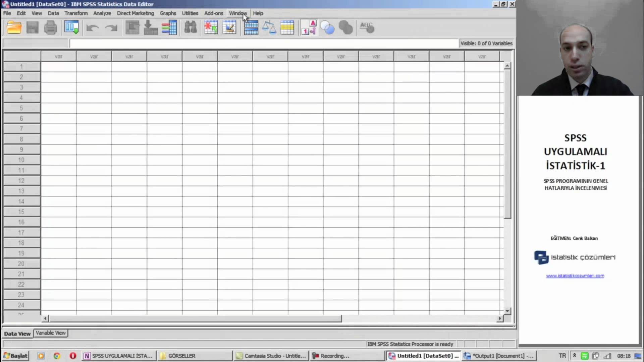Click the green tray icon
Image resolution: width=644 pixels, height=362 pixels.
pyautogui.click(x=585, y=356)
